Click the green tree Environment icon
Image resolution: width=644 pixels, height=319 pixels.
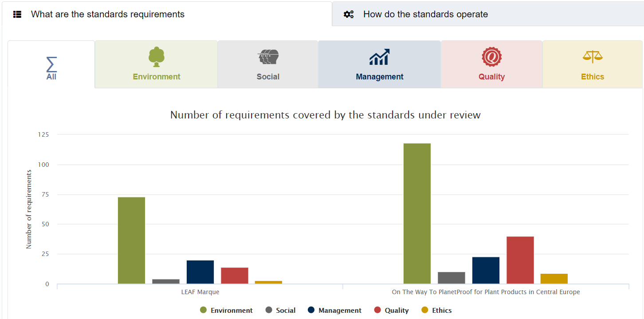coord(156,57)
